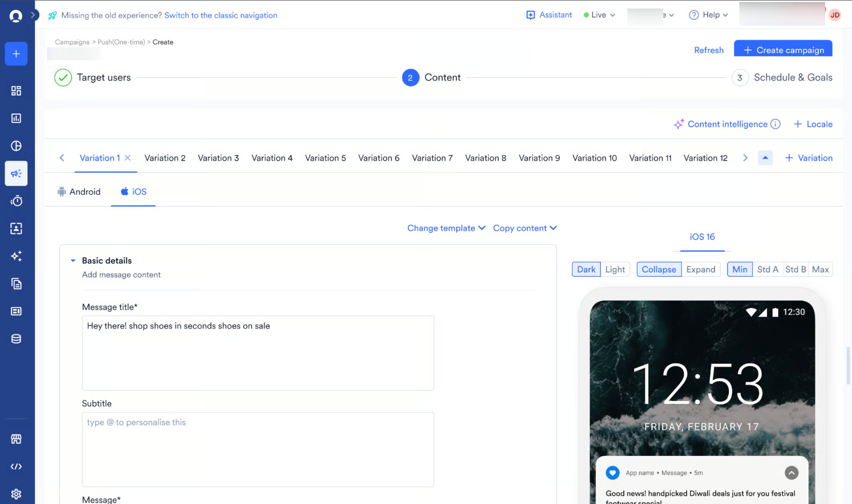Click the blue plus create button in sidebar
Screen dimensions: 852x504
coord(16,54)
